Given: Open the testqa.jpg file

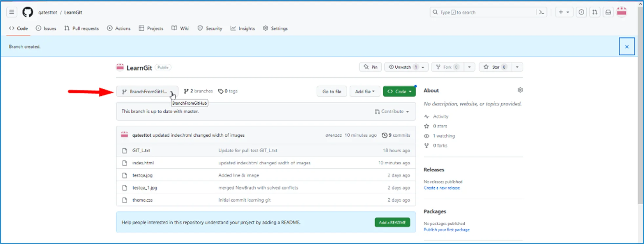Looking at the screenshot, I should coord(142,175).
